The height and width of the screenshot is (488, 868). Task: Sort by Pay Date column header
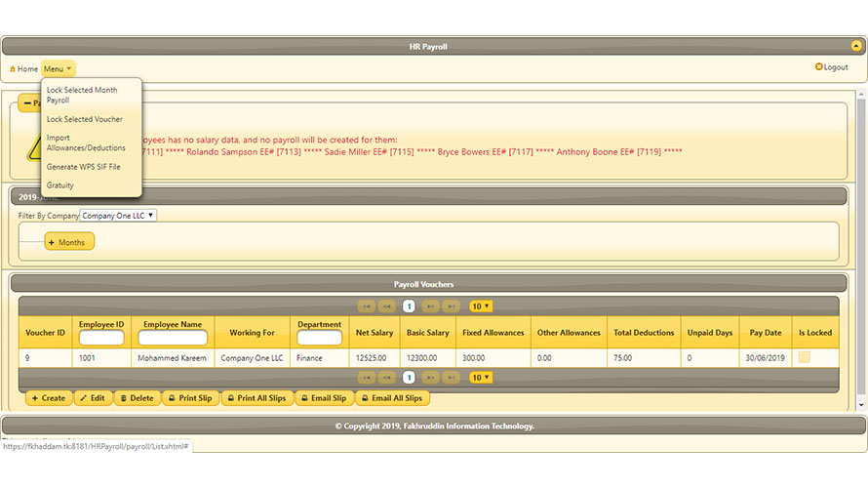pyautogui.click(x=766, y=333)
